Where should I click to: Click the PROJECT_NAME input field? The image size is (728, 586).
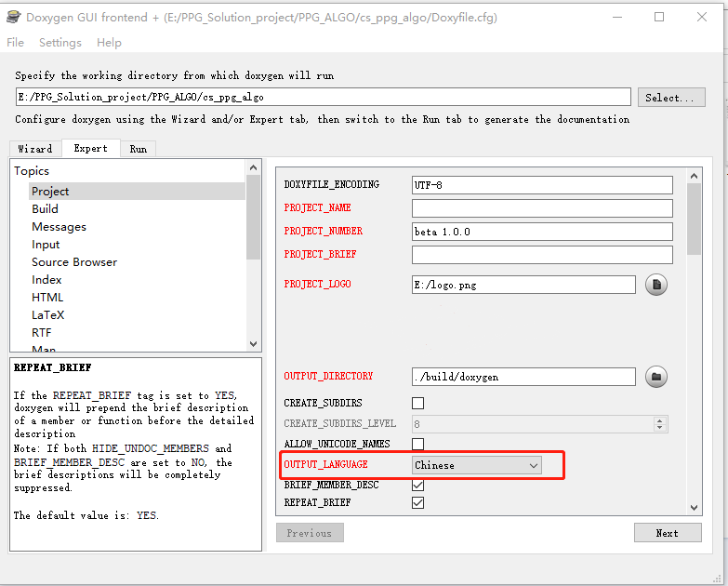point(542,208)
